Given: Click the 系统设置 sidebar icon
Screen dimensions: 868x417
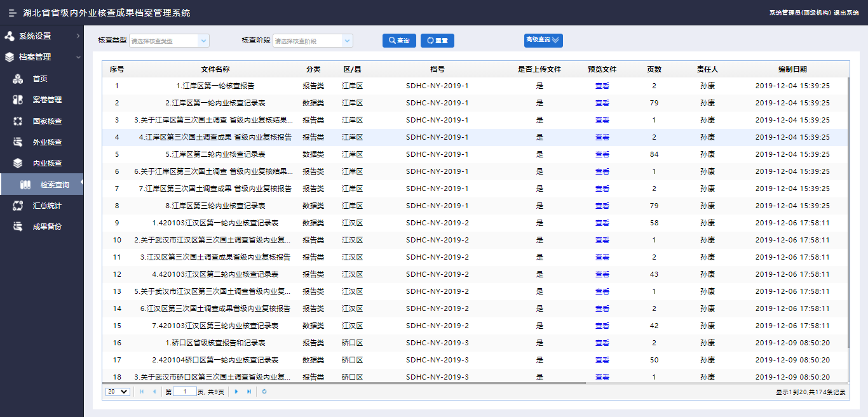Looking at the screenshot, I should pyautogui.click(x=9, y=36).
